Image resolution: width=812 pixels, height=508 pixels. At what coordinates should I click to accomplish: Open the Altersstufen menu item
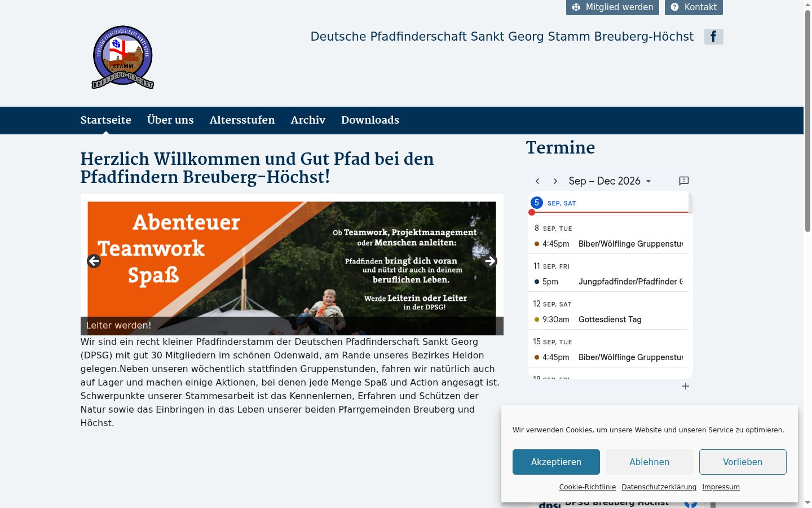click(242, 120)
